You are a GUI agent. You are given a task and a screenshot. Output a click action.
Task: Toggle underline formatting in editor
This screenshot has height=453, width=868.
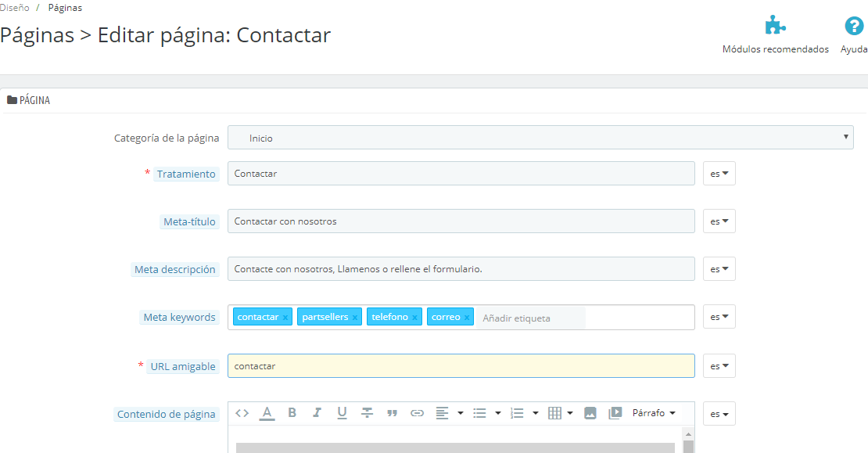coord(342,413)
